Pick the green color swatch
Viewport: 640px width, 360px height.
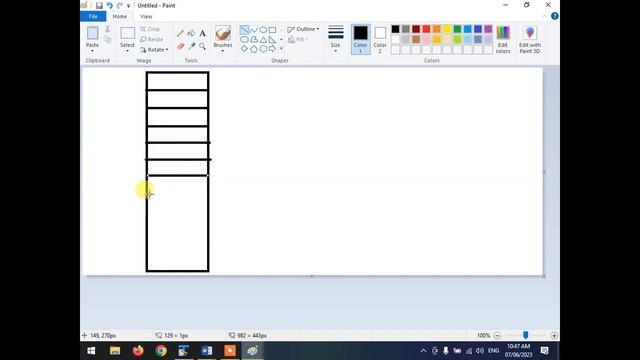click(458, 29)
